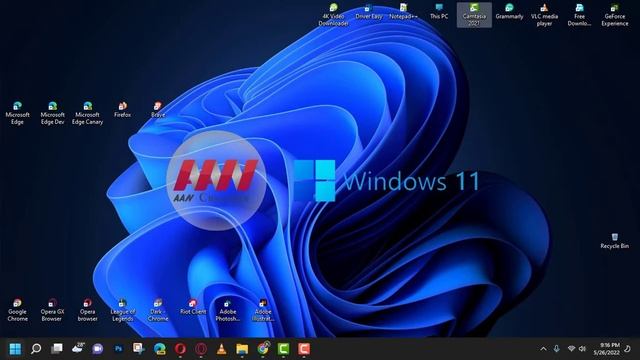640x360 pixels.
Task: Select the Adobe Photoshop desktop shortcut
Action: point(228,310)
